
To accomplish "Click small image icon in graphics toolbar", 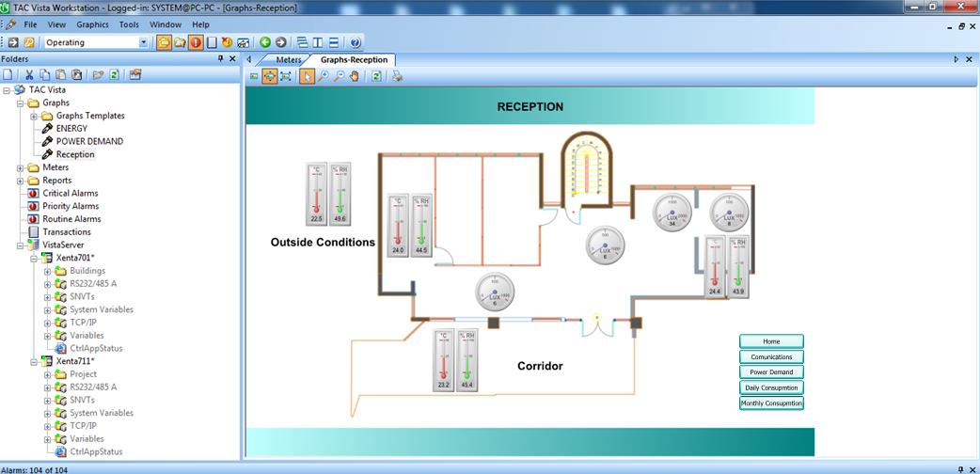I will click(x=254, y=76).
